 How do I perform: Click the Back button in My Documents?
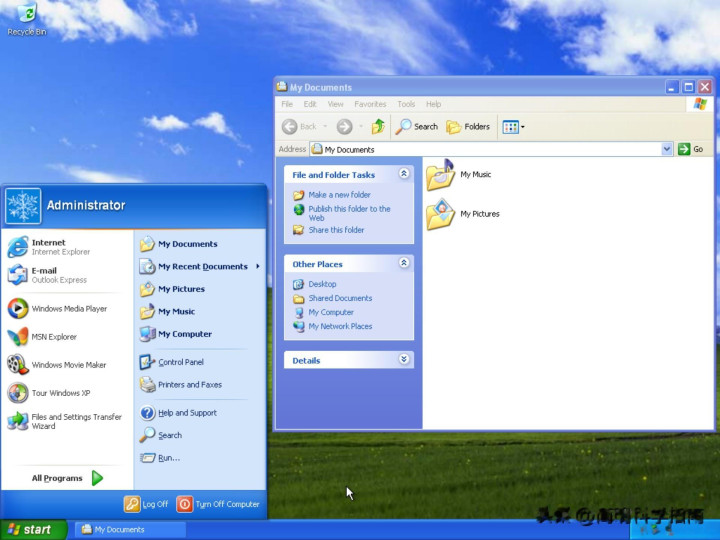(x=299, y=126)
